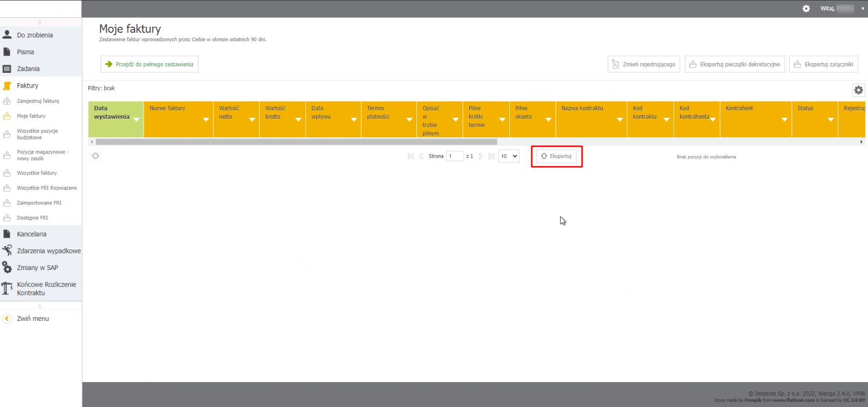Click the Zmiany w SAP gears icon
The image size is (868, 407).
[x=7, y=267]
